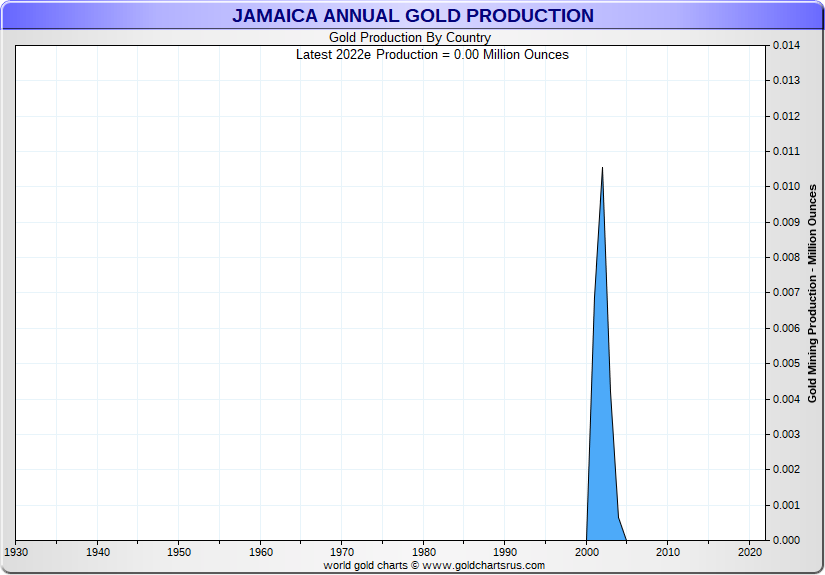825x575 pixels.
Task: Click the y-axis value 0.011
Action: pos(786,152)
